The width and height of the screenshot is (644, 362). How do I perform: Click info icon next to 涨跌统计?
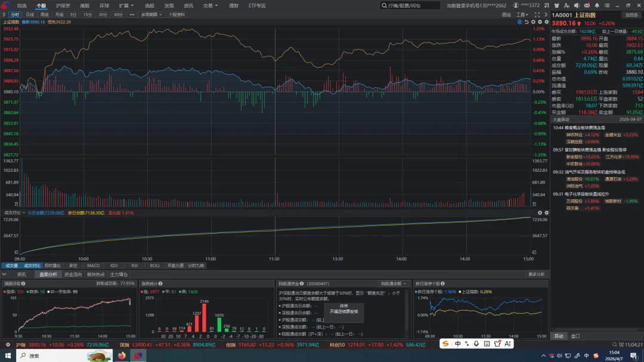pyautogui.click(x=160, y=283)
